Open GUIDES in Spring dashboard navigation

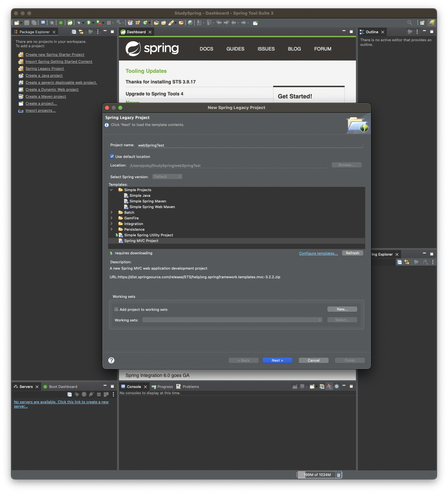pyautogui.click(x=235, y=49)
